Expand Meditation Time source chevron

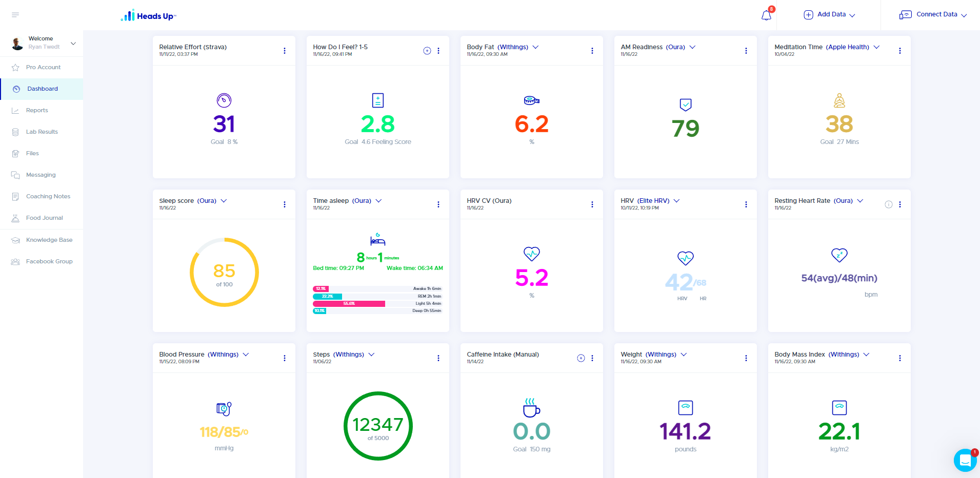tap(876, 47)
